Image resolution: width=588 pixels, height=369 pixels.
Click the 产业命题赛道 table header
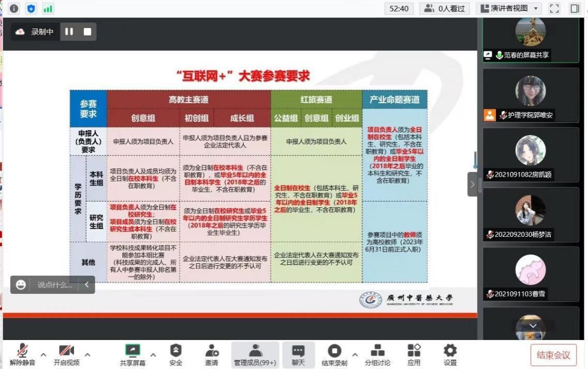(x=394, y=100)
